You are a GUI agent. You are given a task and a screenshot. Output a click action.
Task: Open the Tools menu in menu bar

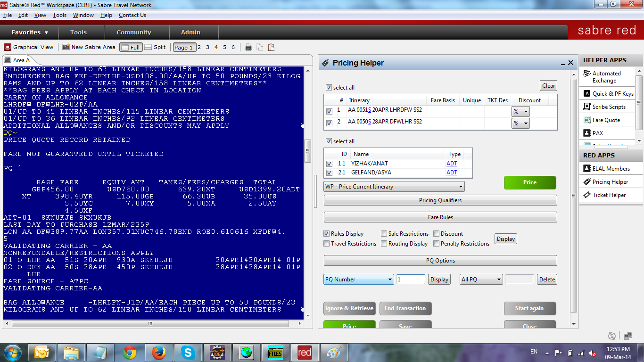click(x=59, y=15)
